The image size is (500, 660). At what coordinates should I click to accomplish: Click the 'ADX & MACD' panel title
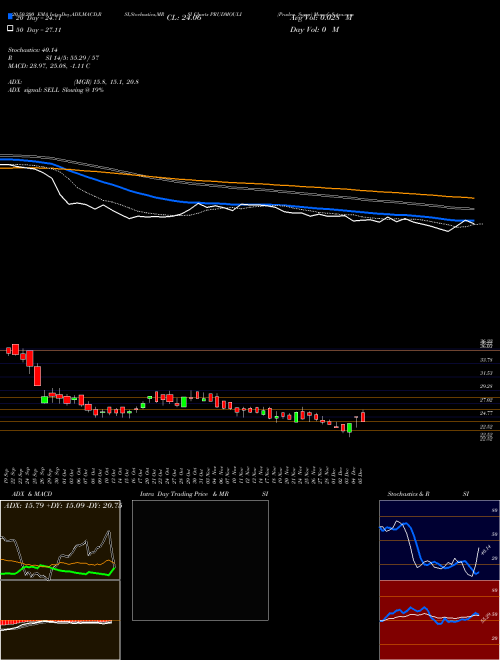32,494
